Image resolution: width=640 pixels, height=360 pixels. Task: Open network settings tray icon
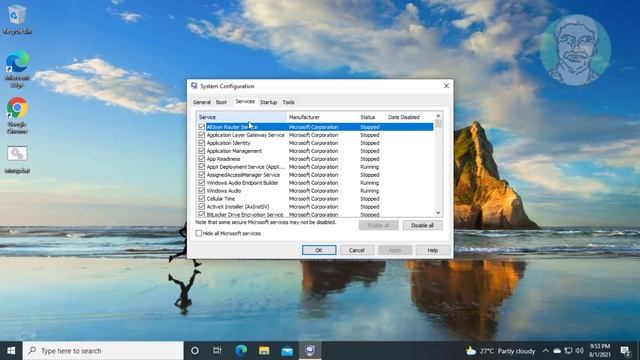coord(568,351)
